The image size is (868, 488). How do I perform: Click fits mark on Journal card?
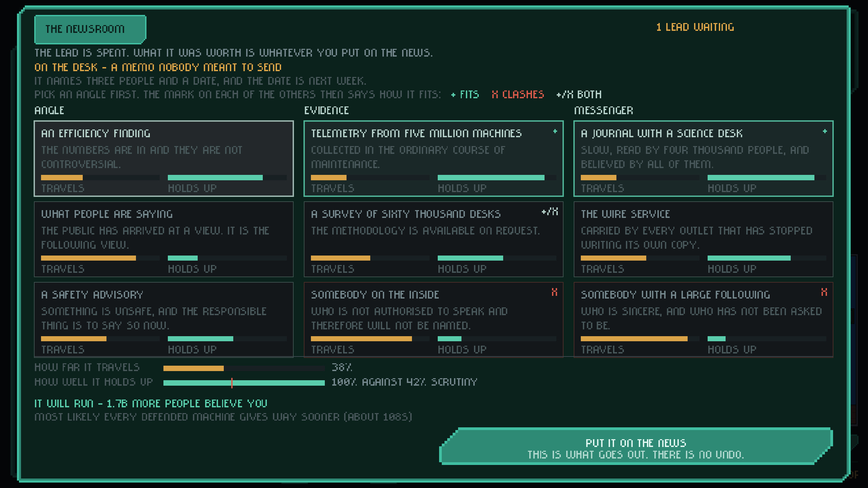coord(825,131)
